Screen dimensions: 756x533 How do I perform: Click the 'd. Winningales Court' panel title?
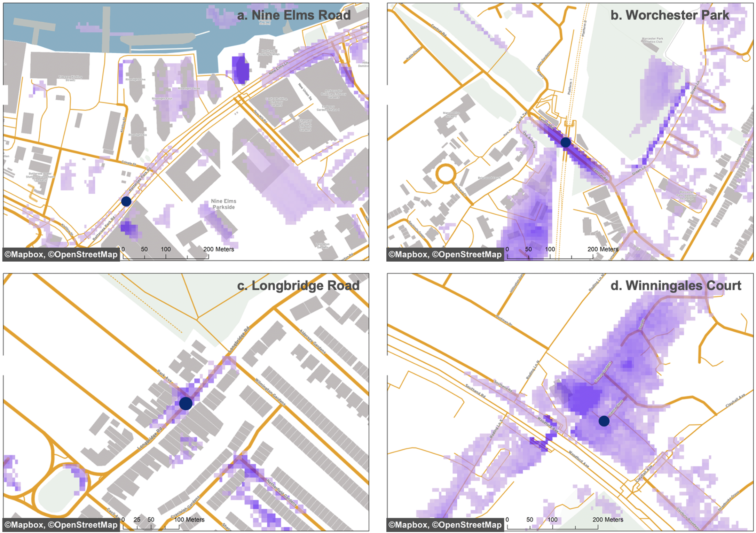pos(676,285)
